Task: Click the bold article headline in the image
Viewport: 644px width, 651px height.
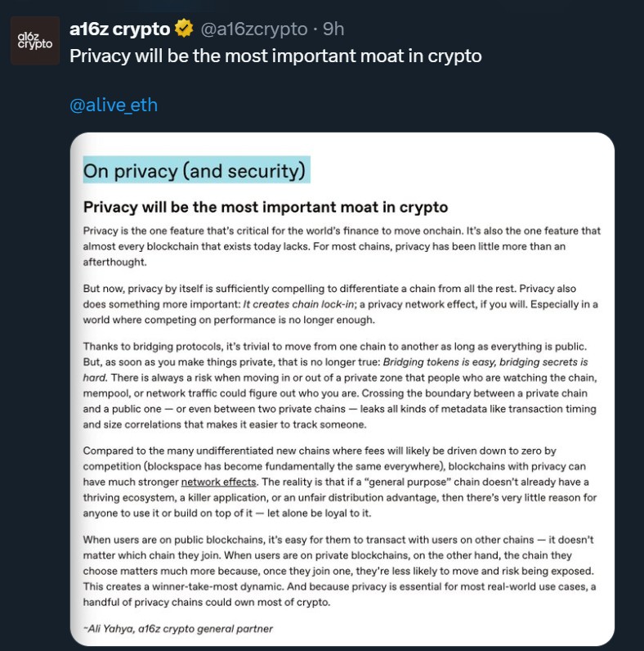Action: pos(266,207)
